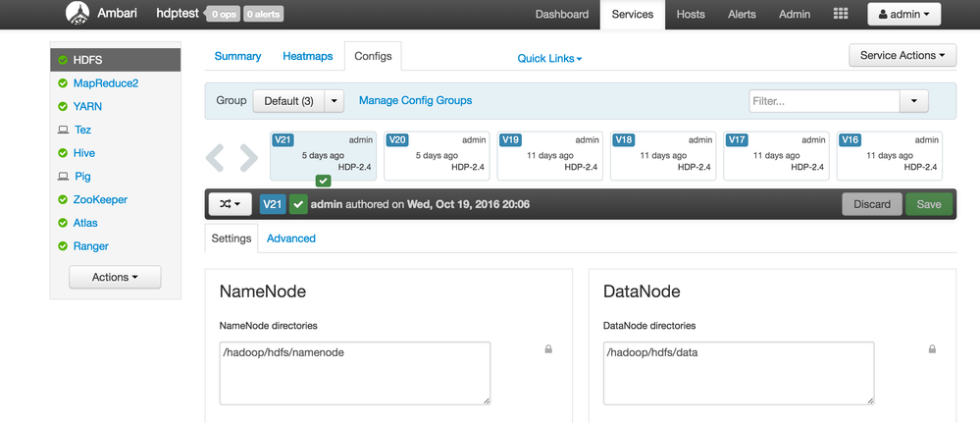
Task: Click the lock icon beside DataNode directories
Action: pyautogui.click(x=932, y=349)
